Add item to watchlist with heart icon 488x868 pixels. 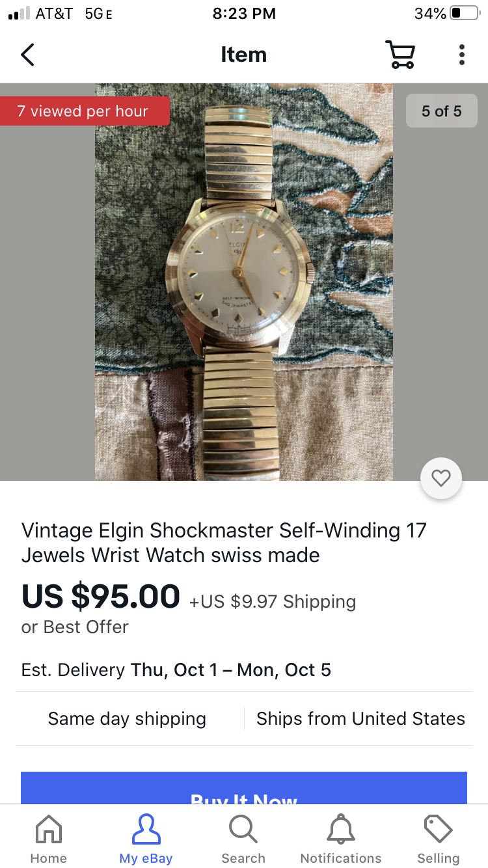point(441,479)
